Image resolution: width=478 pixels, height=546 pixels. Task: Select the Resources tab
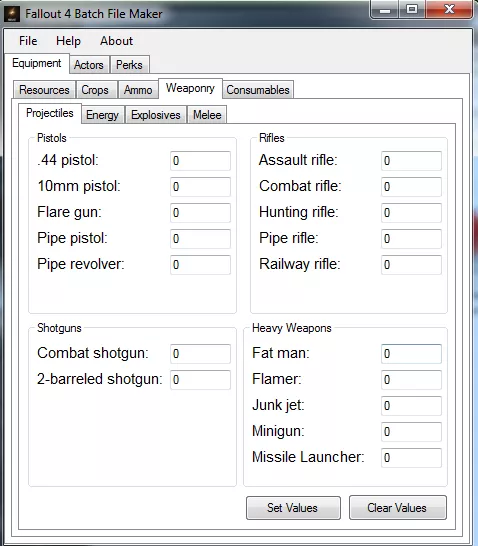(x=44, y=90)
